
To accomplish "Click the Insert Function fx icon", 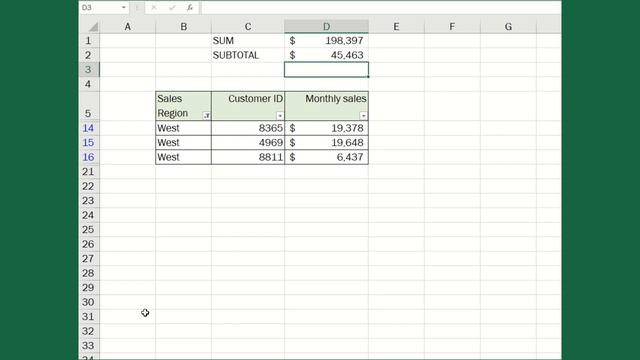I will coord(190,7).
